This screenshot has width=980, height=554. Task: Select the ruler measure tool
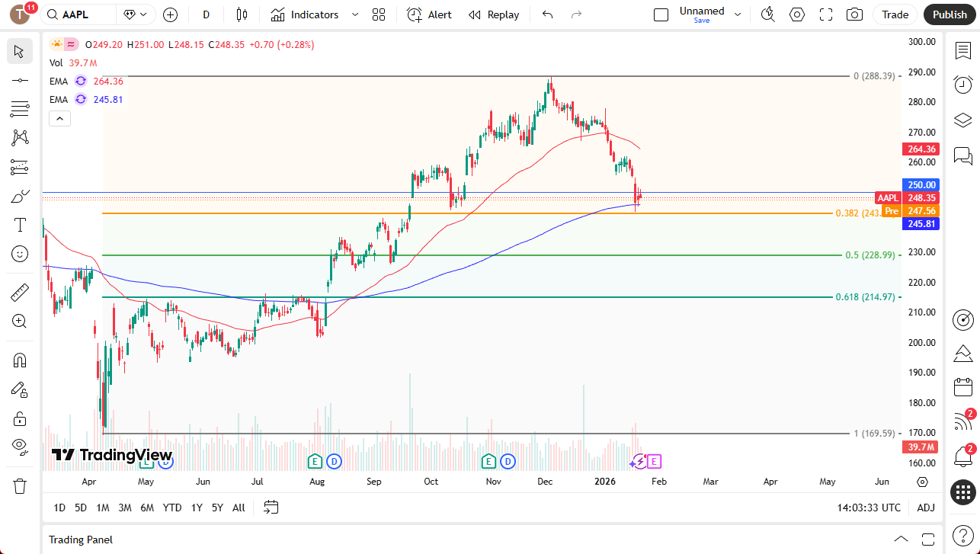point(20,292)
